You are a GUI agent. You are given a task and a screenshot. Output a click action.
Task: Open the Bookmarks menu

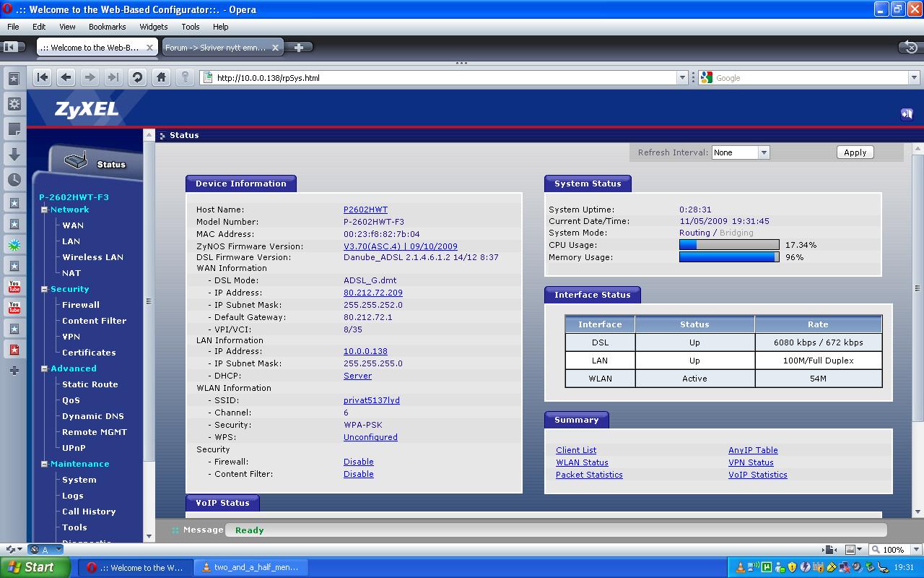(107, 27)
